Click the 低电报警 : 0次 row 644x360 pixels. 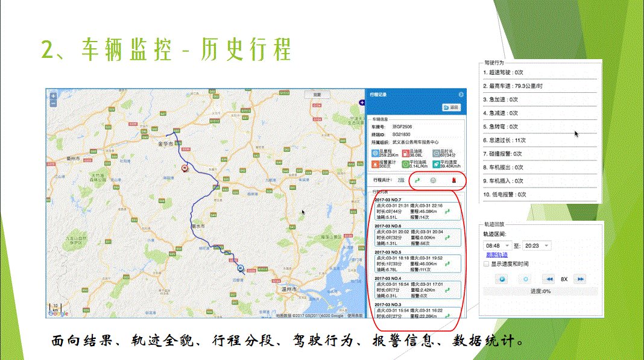click(x=540, y=194)
